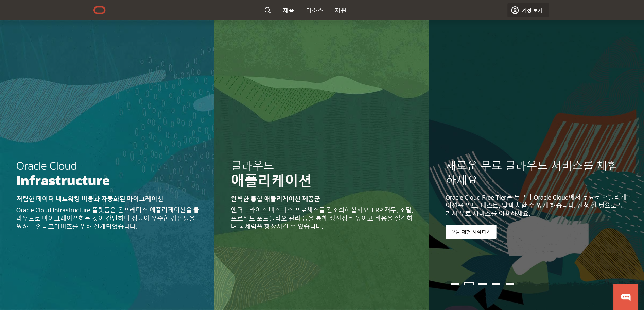Open the red chat bubble icon
Screen dimensions: 644x310
[626, 297]
